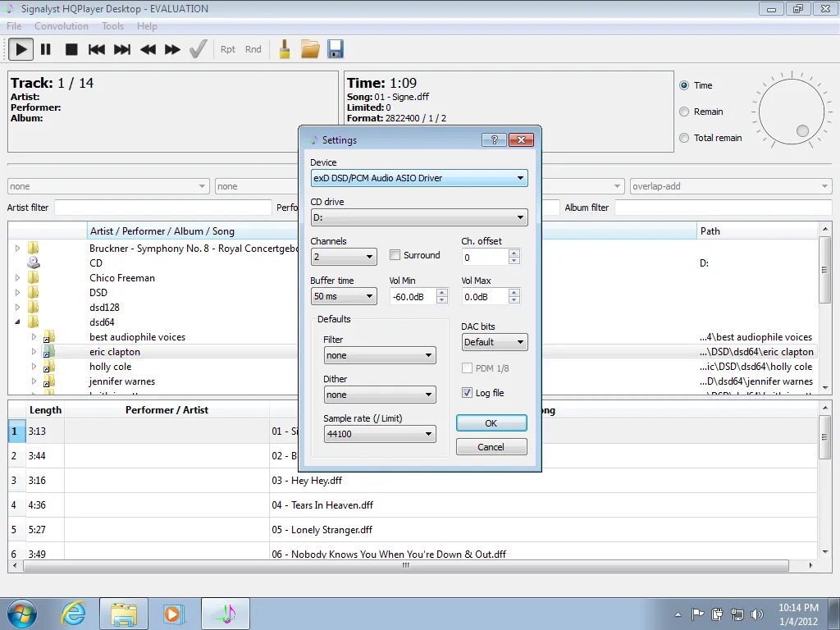Click the CD drive icon in library tree
The width and height of the screenshot is (840, 630).
pos(34,262)
